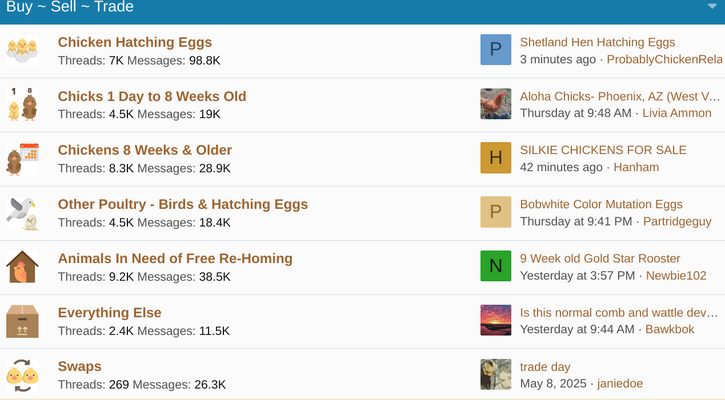Click the chicken coop house icon
The height and width of the screenshot is (400, 725).
click(22, 267)
